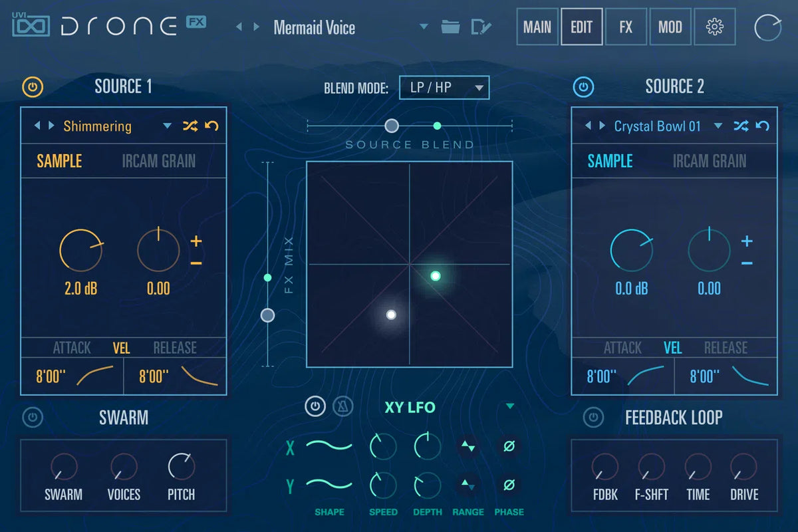Expand the XY LFO preset chevron
The width and height of the screenshot is (798, 532).
(509, 406)
